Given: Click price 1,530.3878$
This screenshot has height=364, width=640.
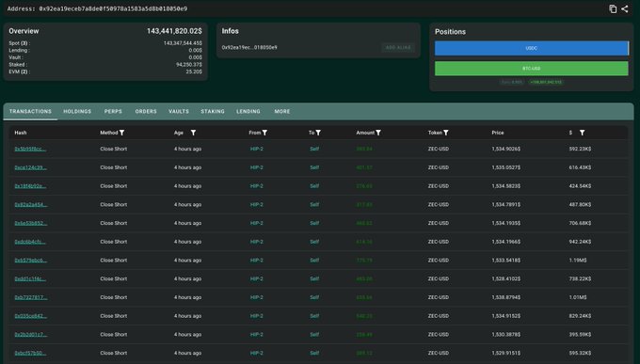Looking at the screenshot, I should click(x=505, y=335).
